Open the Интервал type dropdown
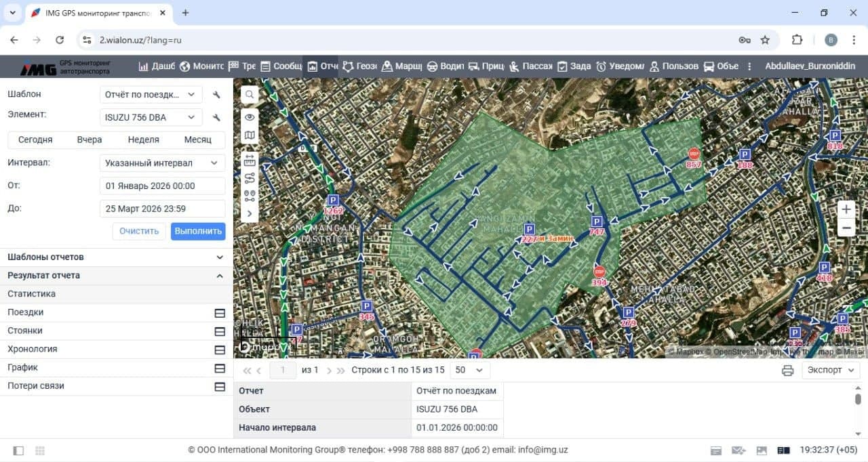868x462 pixels. (162, 163)
